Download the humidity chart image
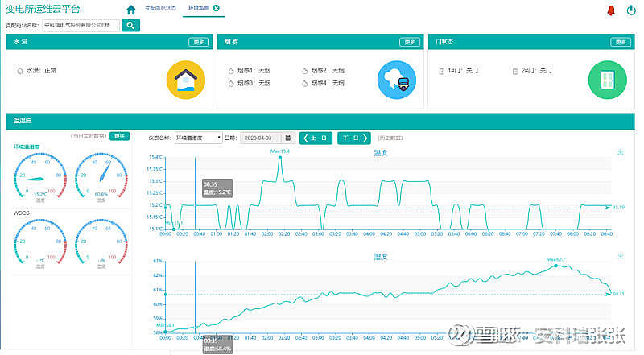The width and height of the screenshot is (644, 355). 621,256
